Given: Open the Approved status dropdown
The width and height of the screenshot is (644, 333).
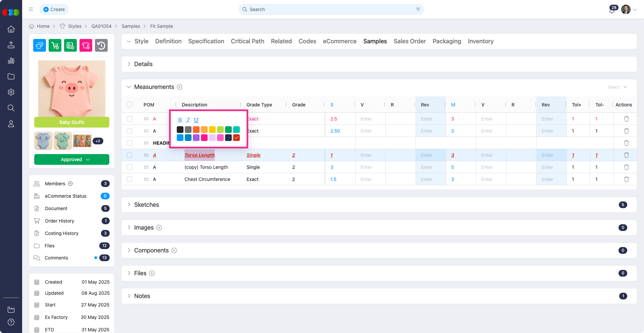Looking at the screenshot, I should point(72,159).
